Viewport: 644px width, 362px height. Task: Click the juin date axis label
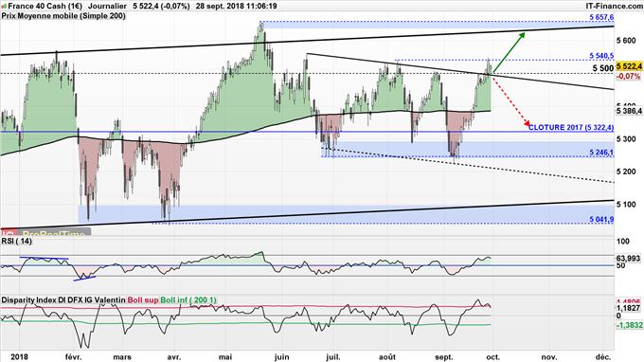click(282, 357)
